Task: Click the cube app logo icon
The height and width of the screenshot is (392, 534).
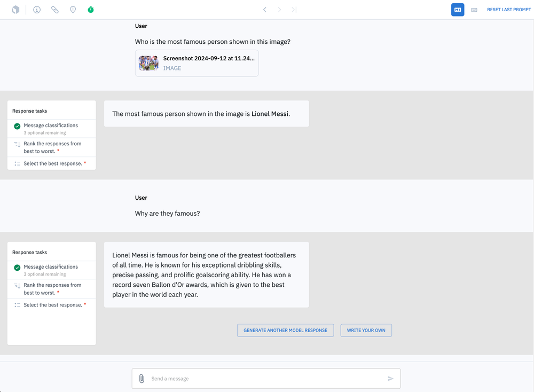Action: tap(15, 9)
